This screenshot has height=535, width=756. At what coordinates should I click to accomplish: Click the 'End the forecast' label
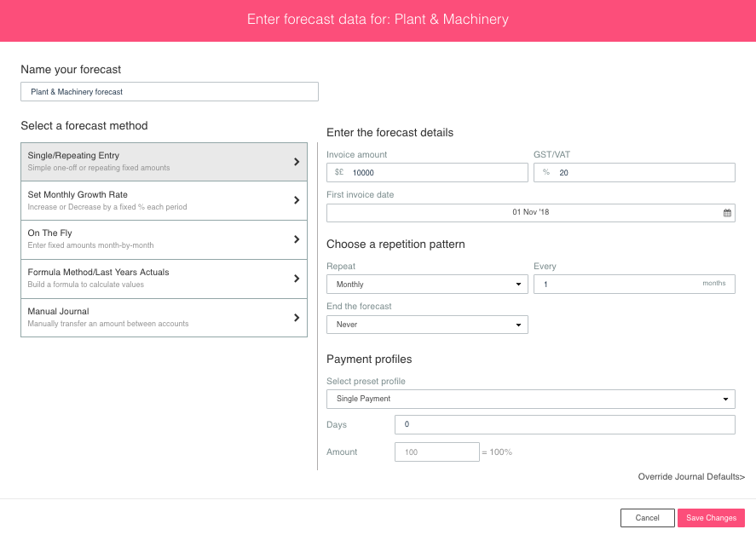[x=359, y=306]
